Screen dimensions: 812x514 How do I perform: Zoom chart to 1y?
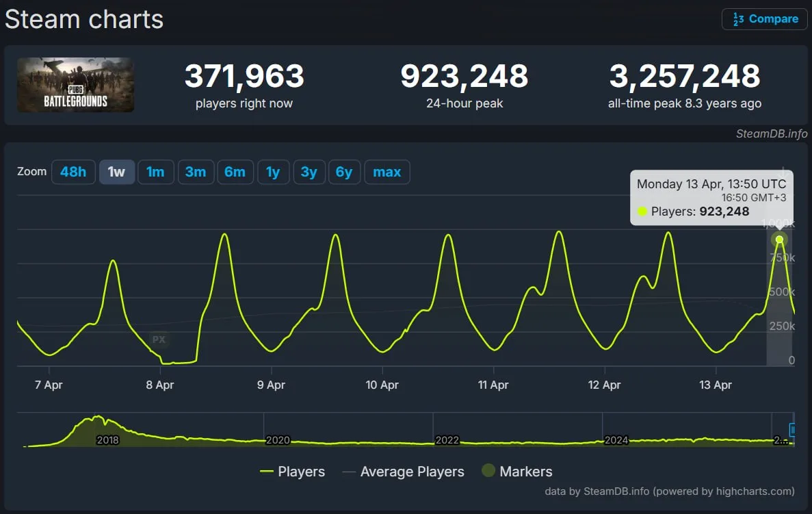[273, 172]
